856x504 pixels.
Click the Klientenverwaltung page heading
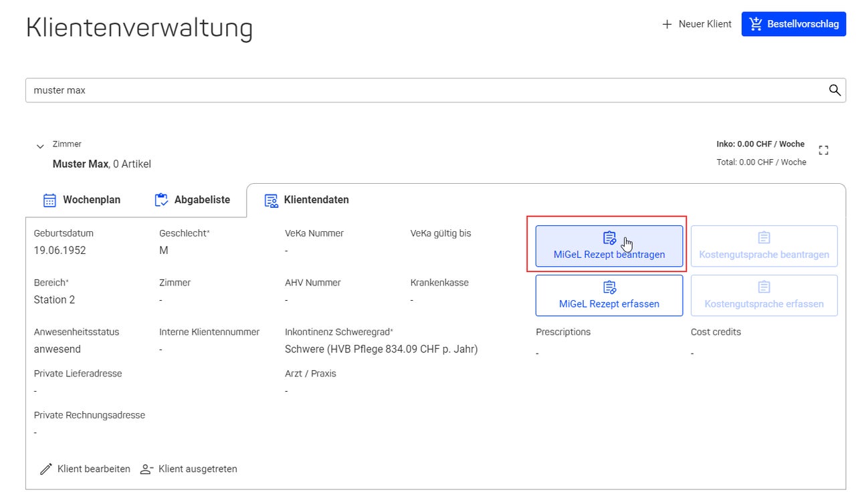tap(139, 27)
